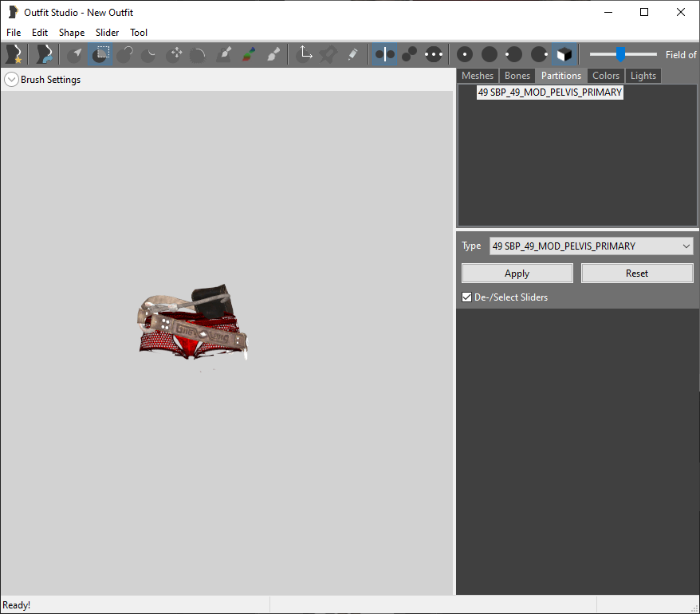
Task: Select the multicolor Color paint brush
Action: click(249, 54)
